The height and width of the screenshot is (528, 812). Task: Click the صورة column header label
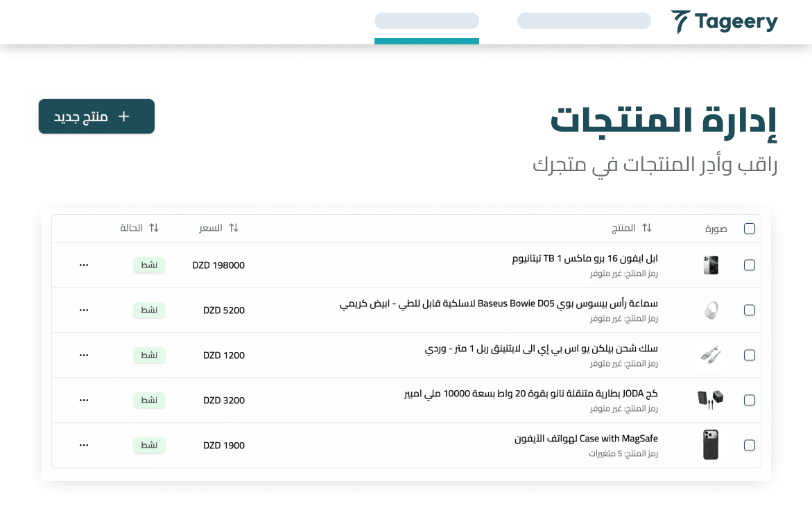716,227
